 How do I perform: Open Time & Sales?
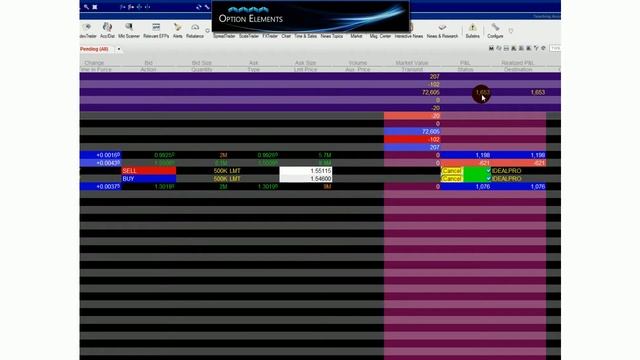[306, 36]
